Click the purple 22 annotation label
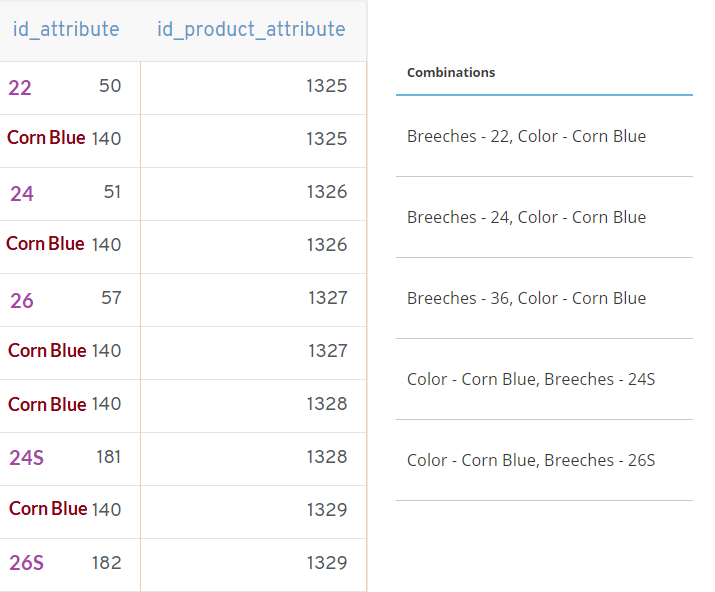The width and height of the screenshot is (715, 592). pos(20,88)
